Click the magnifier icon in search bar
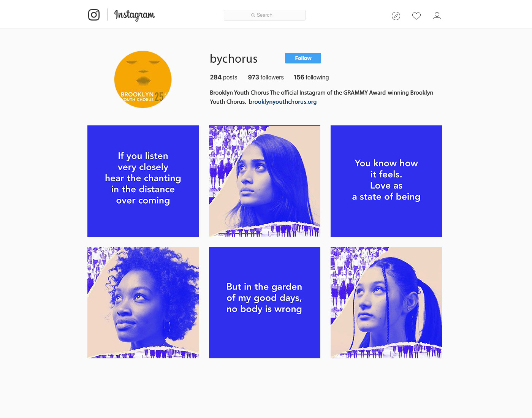The image size is (532, 418). [x=253, y=15]
